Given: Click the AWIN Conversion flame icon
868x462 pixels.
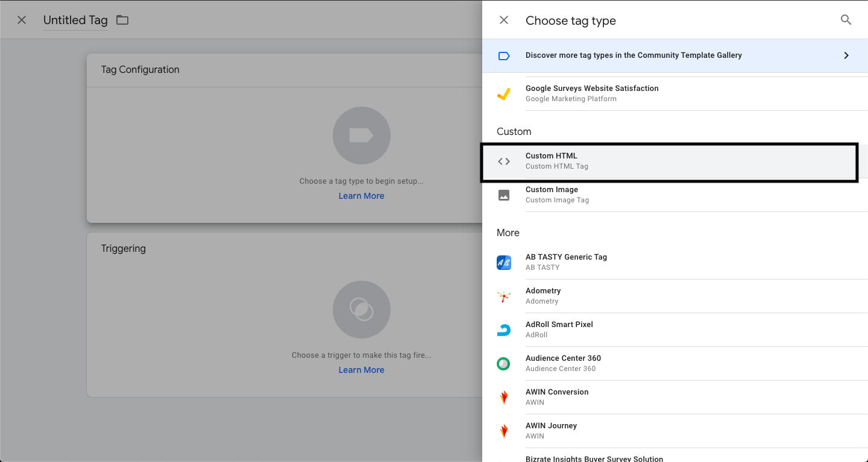Looking at the screenshot, I should tap(504, 398).
